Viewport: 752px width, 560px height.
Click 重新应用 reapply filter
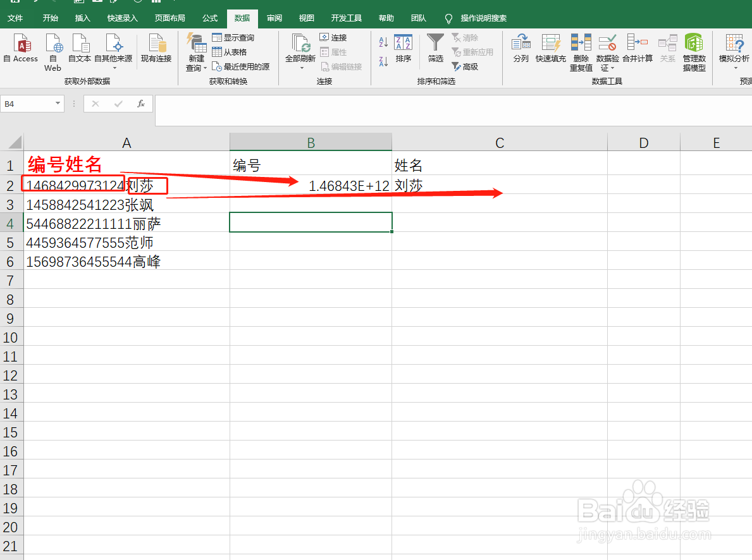(x=472, y=52)
